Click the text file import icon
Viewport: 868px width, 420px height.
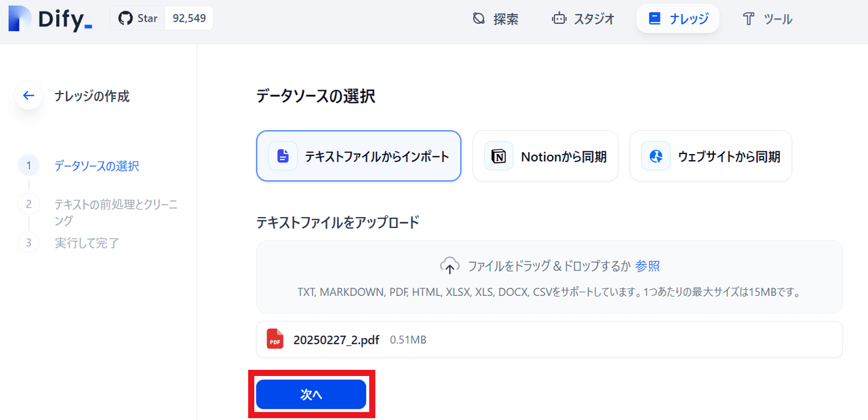pos(283,156)
